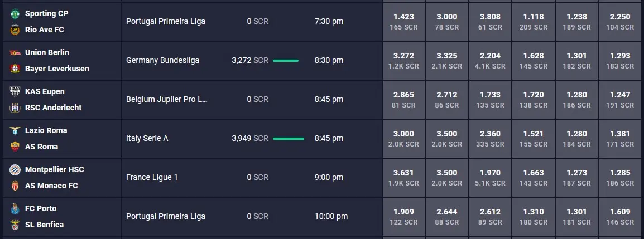Click the Bayer Leverkusen club logo
The width and height of the screenshot is (644, 239).
15,69
